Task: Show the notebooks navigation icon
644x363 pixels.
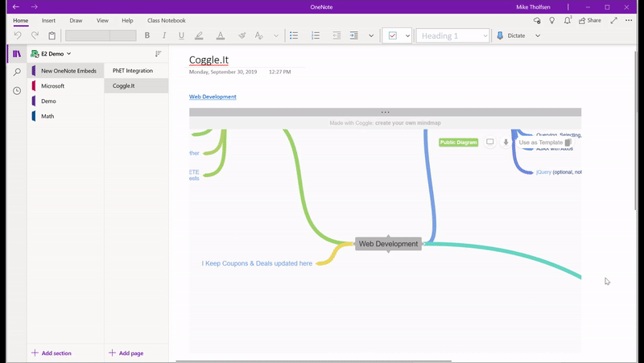Action: (x=17, y=54)
